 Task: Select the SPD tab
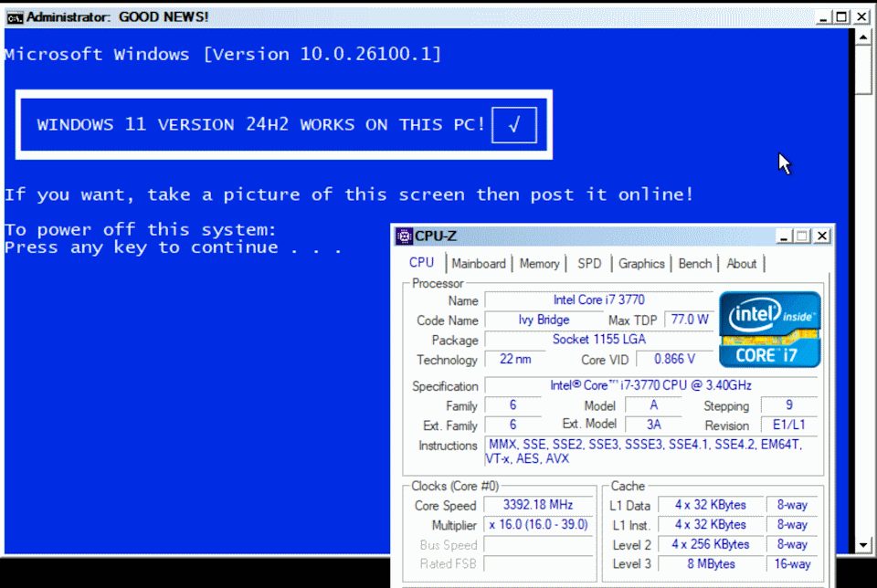(x=589, y=264)
